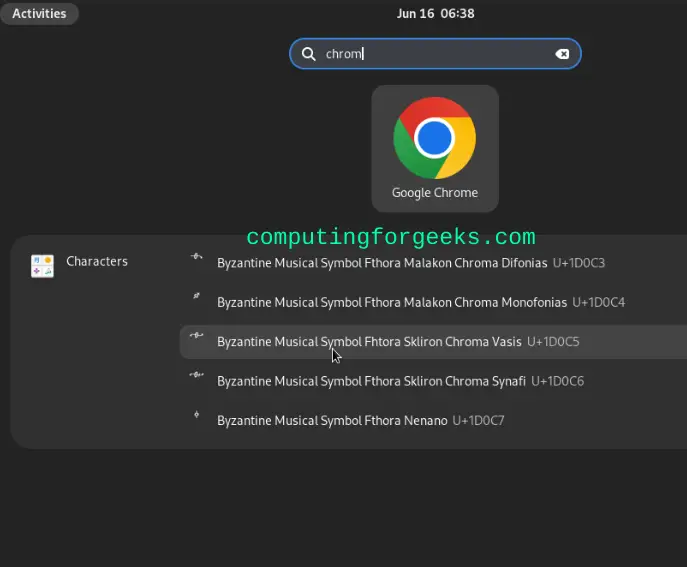The height and width of the screenshot is (567, 687).
Task: Launch the Google Chrome app icon
Action: 435,138
